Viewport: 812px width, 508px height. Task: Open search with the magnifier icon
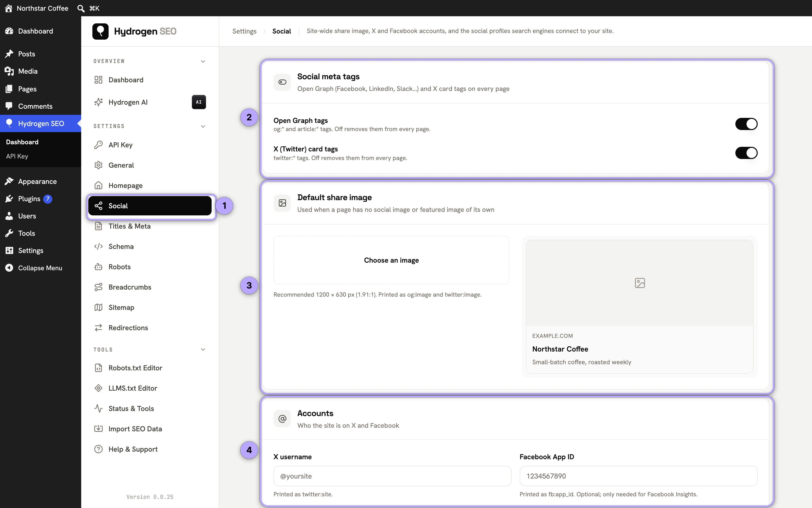81,8
